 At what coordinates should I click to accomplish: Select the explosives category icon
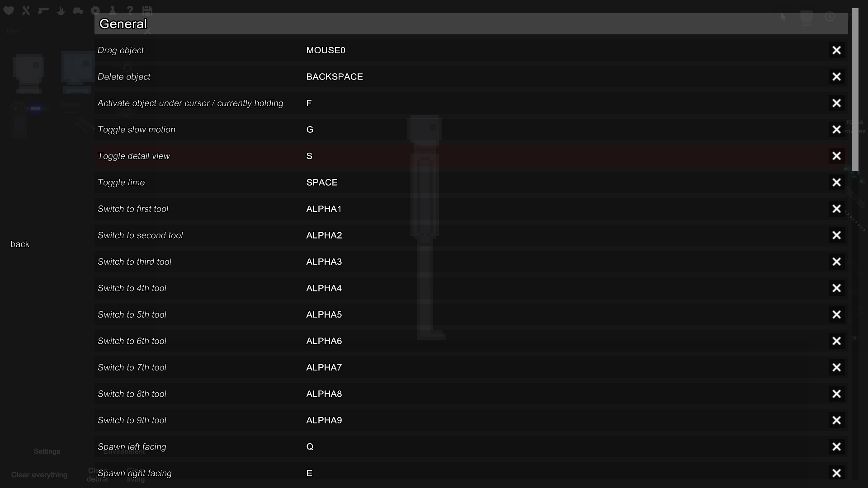click(61, 10)
